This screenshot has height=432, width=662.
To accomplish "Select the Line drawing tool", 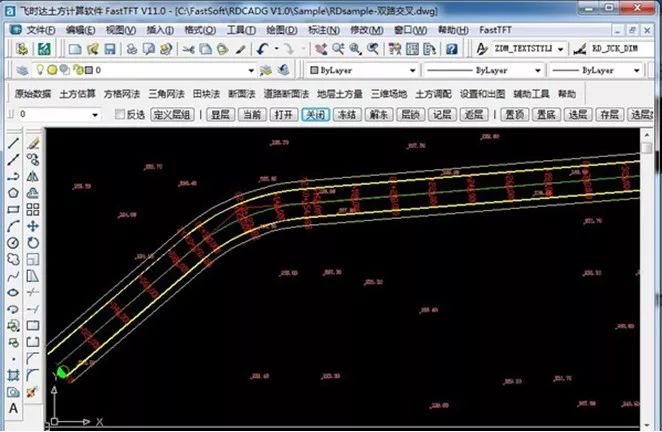I will pos(13,143).
